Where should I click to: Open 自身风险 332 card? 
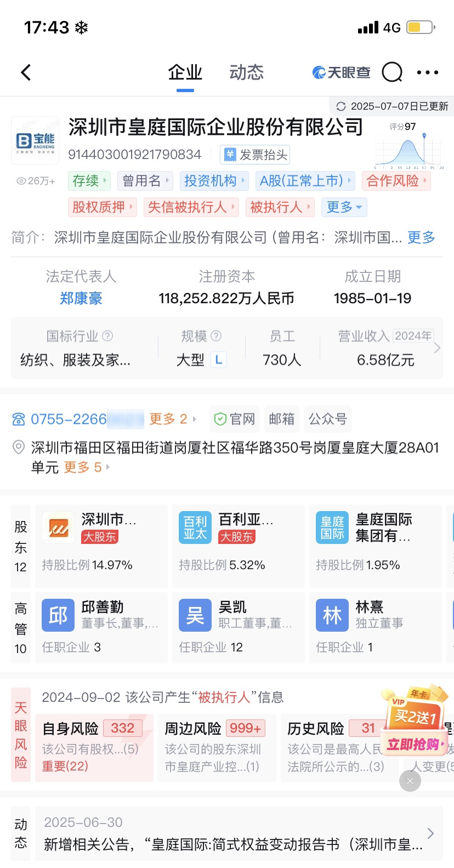coord(94,748)
